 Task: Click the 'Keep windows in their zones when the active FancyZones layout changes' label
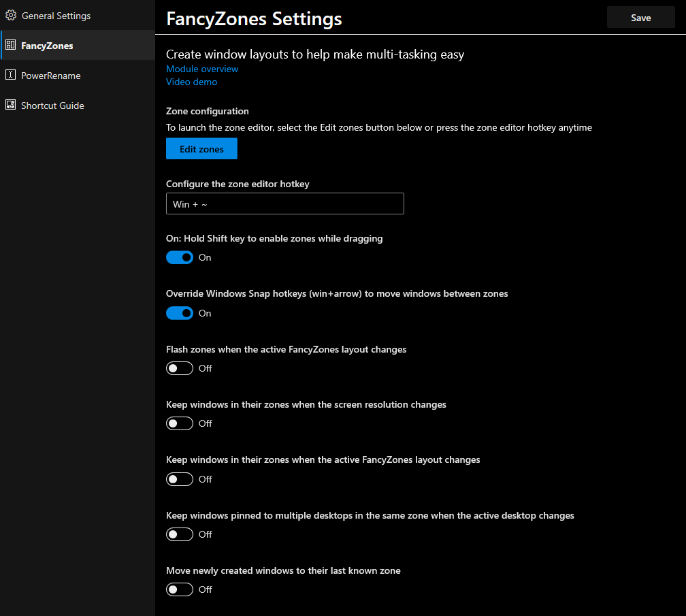(323, 460)
